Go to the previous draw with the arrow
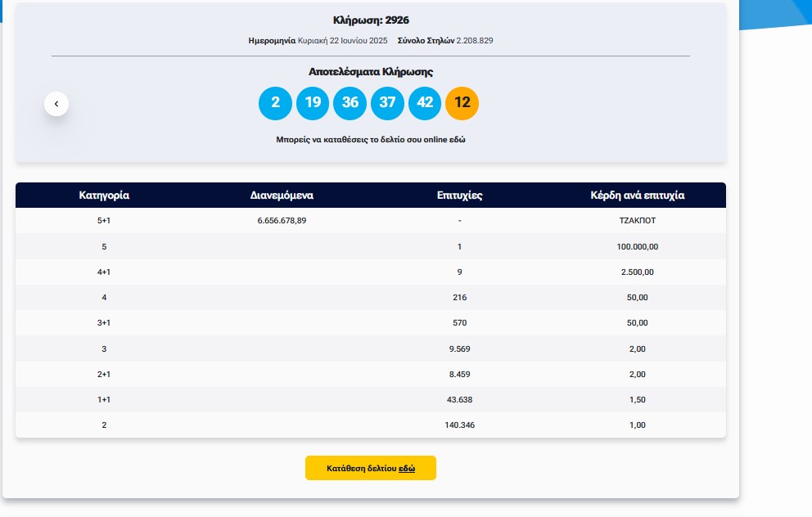 tap(56, 104)
